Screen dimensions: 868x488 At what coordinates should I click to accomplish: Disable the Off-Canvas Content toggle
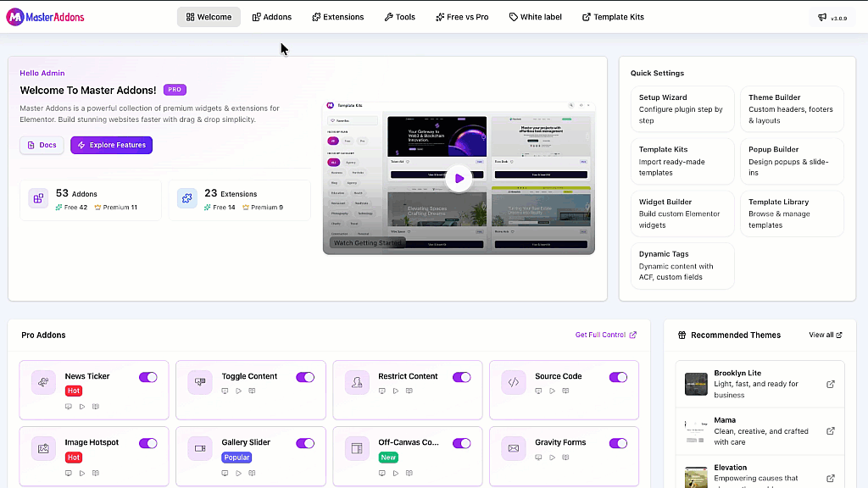coord(462,443)
